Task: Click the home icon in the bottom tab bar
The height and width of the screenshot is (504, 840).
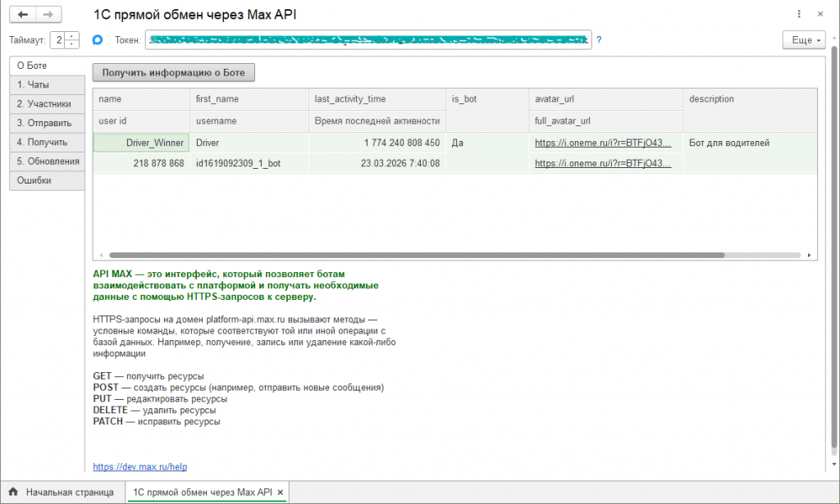Action: click(13, 492)
